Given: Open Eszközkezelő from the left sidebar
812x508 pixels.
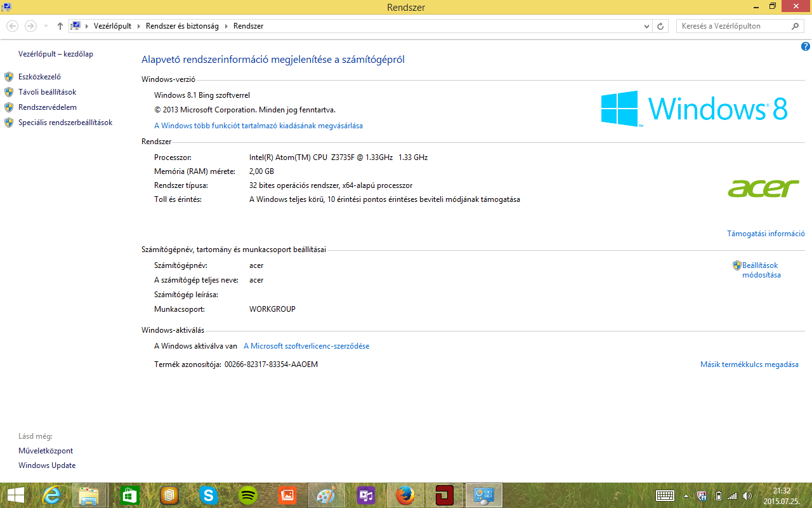Looking at the screenshot, I should [x=39, y=77].
